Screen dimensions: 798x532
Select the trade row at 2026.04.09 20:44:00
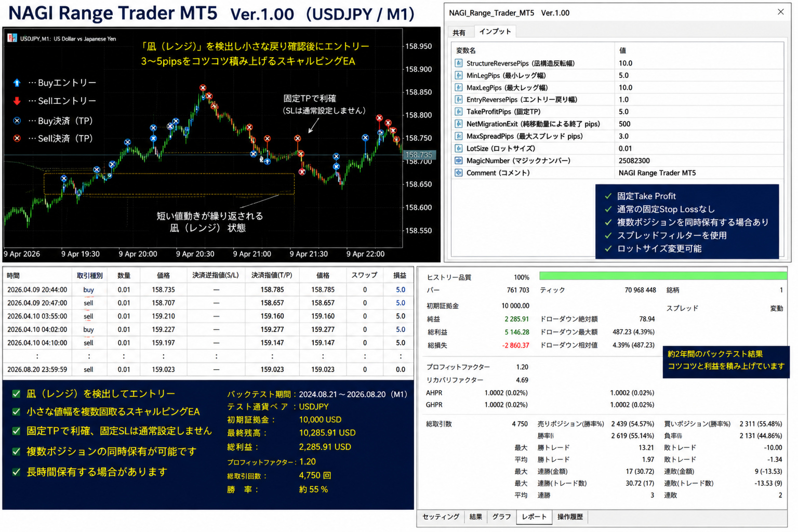[x=208, y=290]
